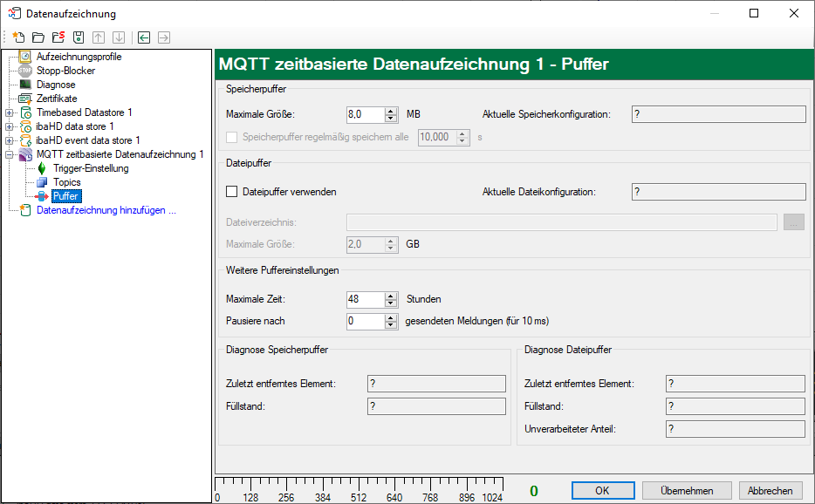Viewport: 815px width, 504px height.
Task: Increase Pausiere nach message count
Action: (x=391, y=317)
